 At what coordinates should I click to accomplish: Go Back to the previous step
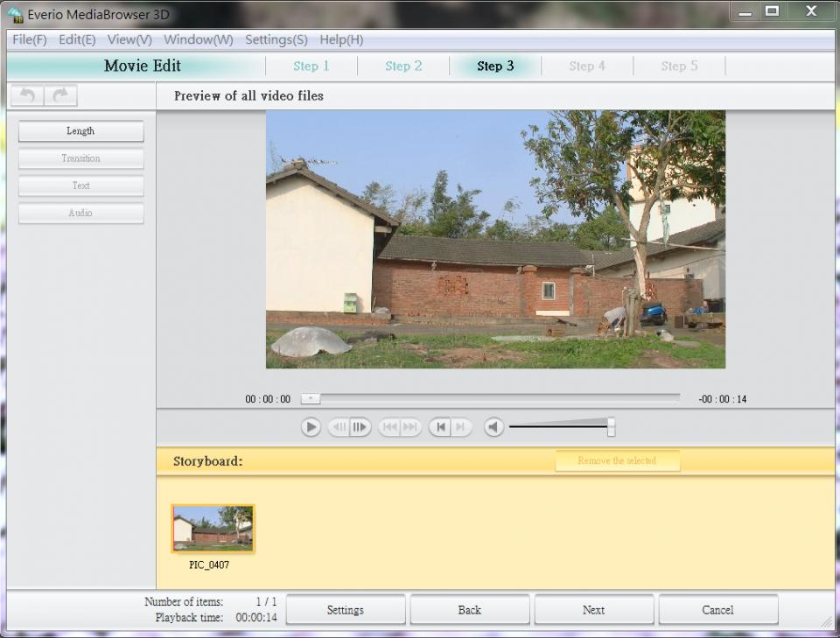pyautogui.click(x=469, y=610)
